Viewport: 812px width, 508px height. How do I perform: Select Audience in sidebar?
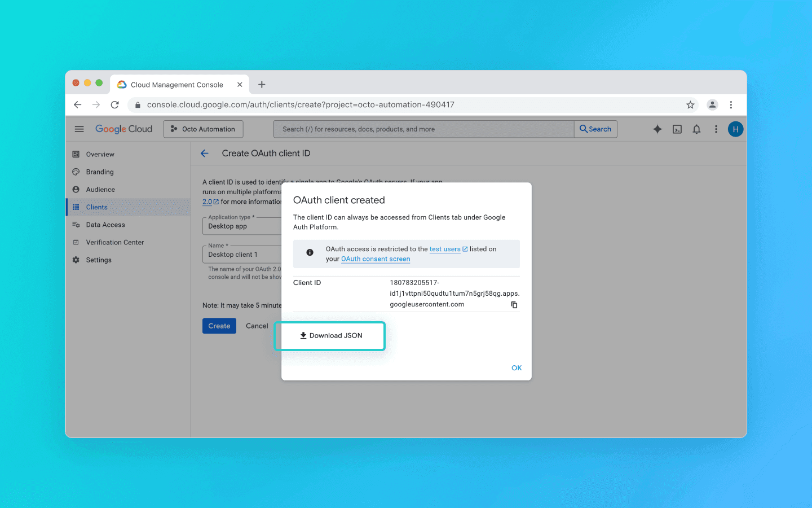pos(128,190)
